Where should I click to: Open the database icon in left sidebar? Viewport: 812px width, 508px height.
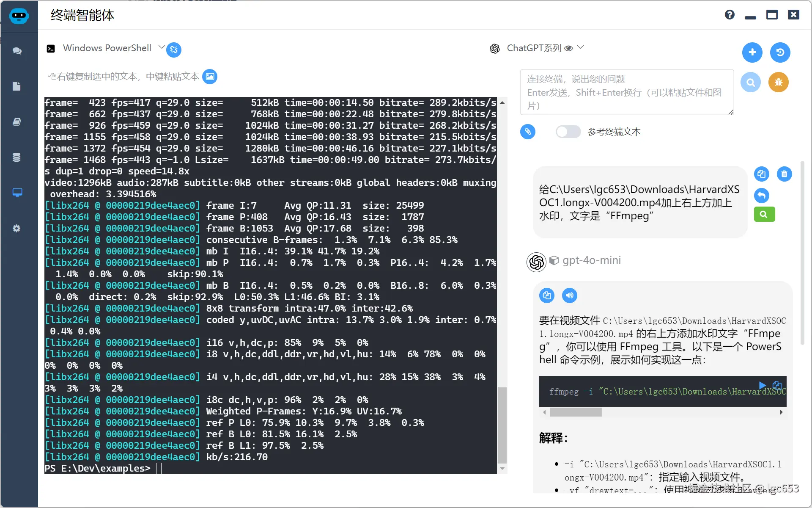16,157
